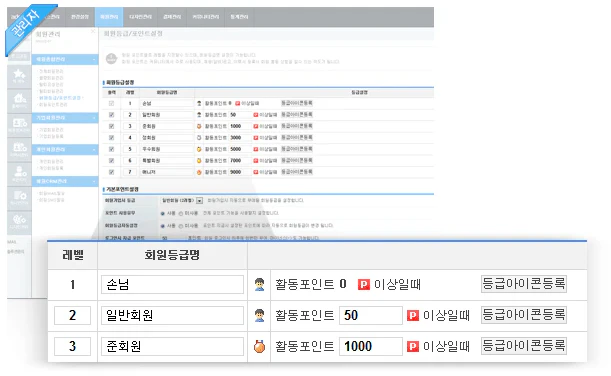This screenshot has width=611, height=376.
Task: Click the medal icon in the 특별회원 row
Action: point(199,161)
